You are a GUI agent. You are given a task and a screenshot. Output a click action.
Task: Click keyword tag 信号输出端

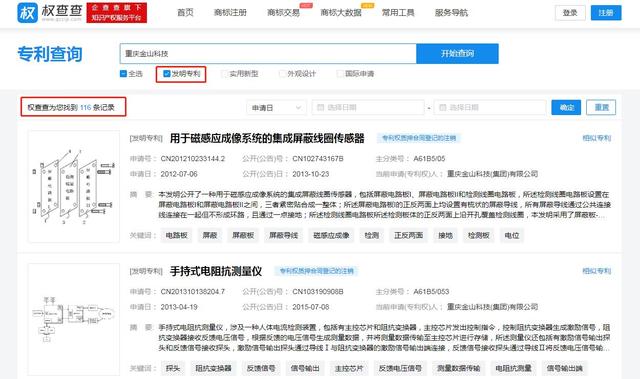564,368
